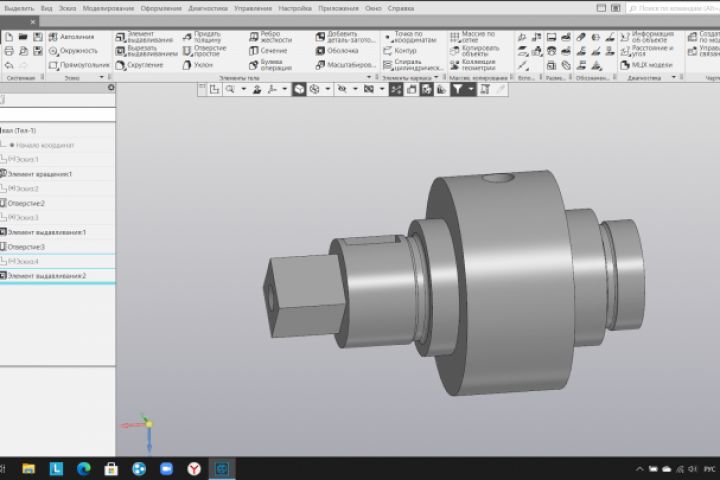Open dropdown next to zoom magnifier icon
This screenshot has height=480, width=720.
click(x=244, y=90)
